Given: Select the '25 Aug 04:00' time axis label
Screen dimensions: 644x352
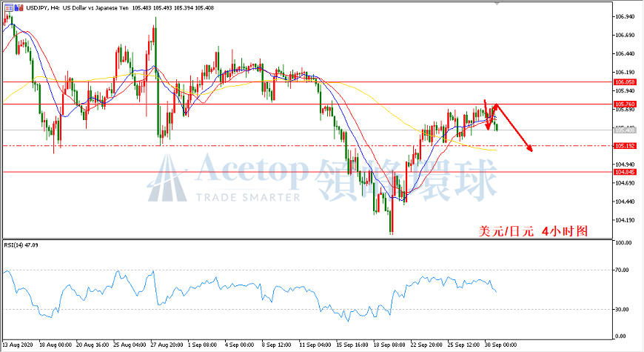Looking at the screenshot, I should coord(130,345).
